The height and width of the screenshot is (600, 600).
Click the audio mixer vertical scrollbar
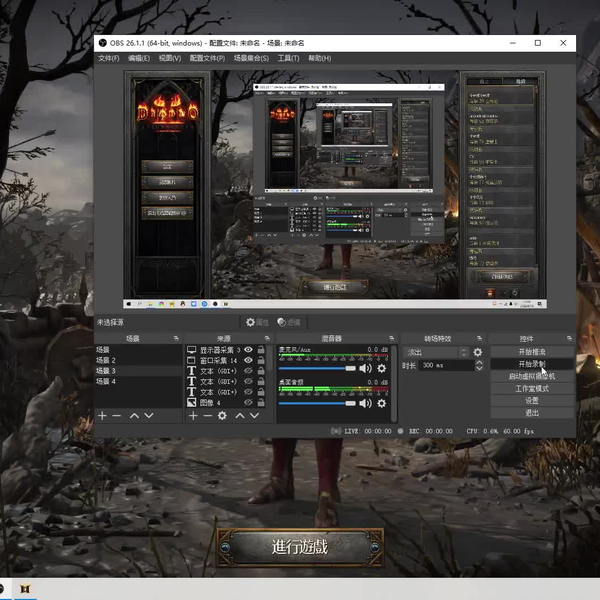pos(395,383)
